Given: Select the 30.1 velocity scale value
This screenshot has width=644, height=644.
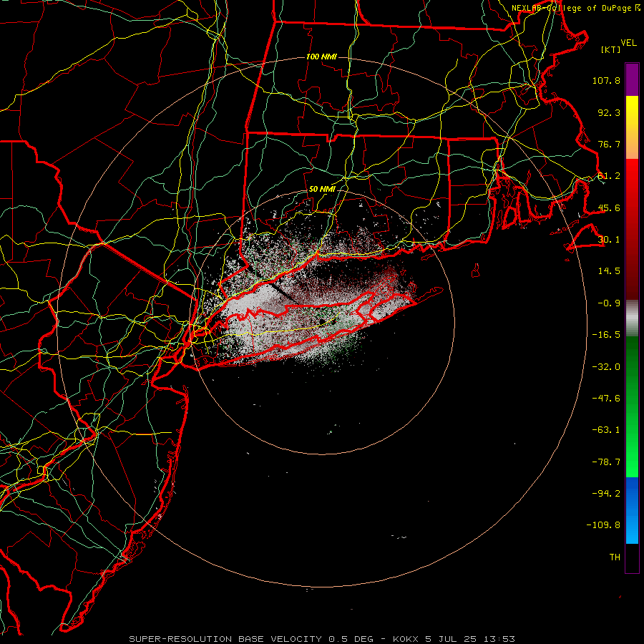Looking at the screenshot, I should tap(609, 240).
